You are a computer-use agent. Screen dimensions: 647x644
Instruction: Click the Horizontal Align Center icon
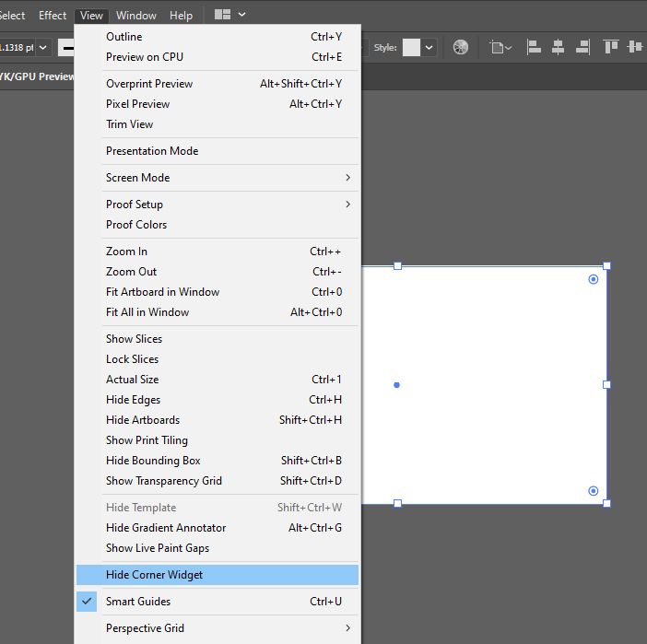click(558, 47)
